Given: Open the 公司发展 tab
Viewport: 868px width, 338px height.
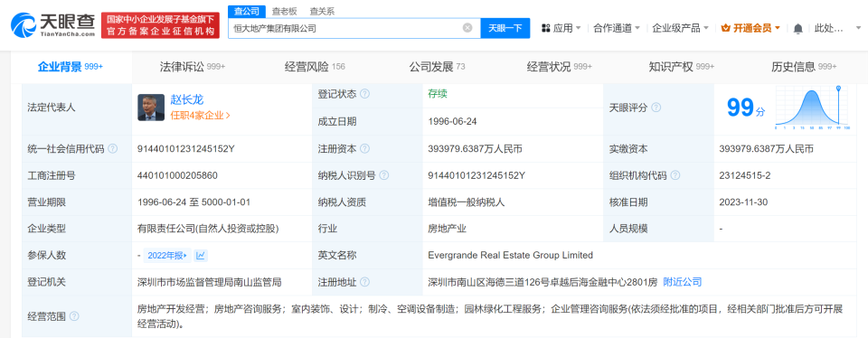Looking at the screenshot, I should pyautogui.click(x=437, y=67).
